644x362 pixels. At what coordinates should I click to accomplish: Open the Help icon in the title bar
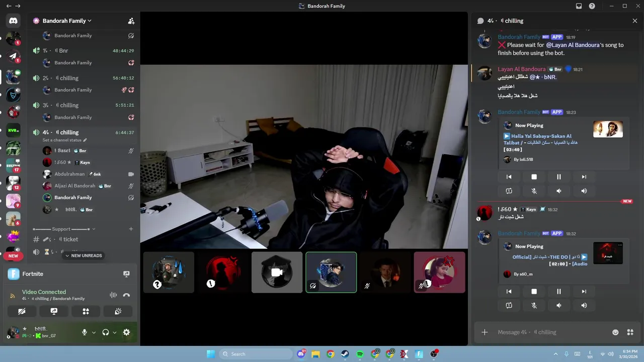pos(592,6)
